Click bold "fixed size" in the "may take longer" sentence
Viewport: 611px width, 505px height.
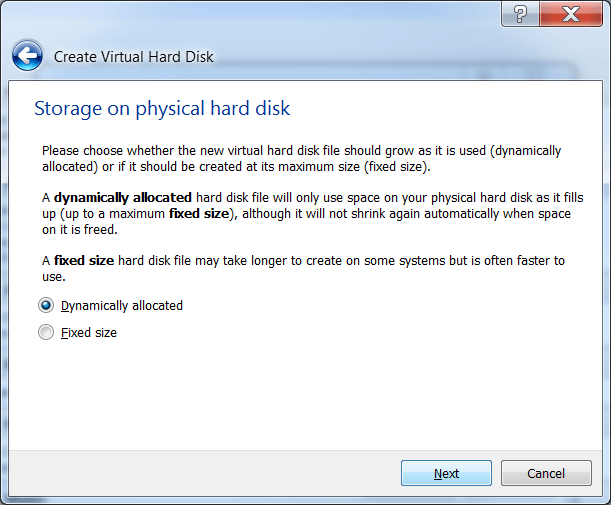tap(84, 260)
